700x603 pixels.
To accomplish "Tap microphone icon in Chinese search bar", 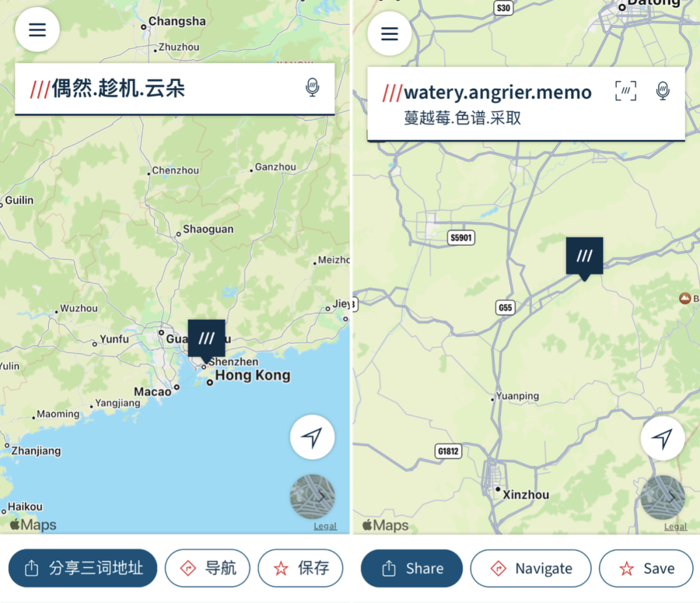I will tap(312, 87).
